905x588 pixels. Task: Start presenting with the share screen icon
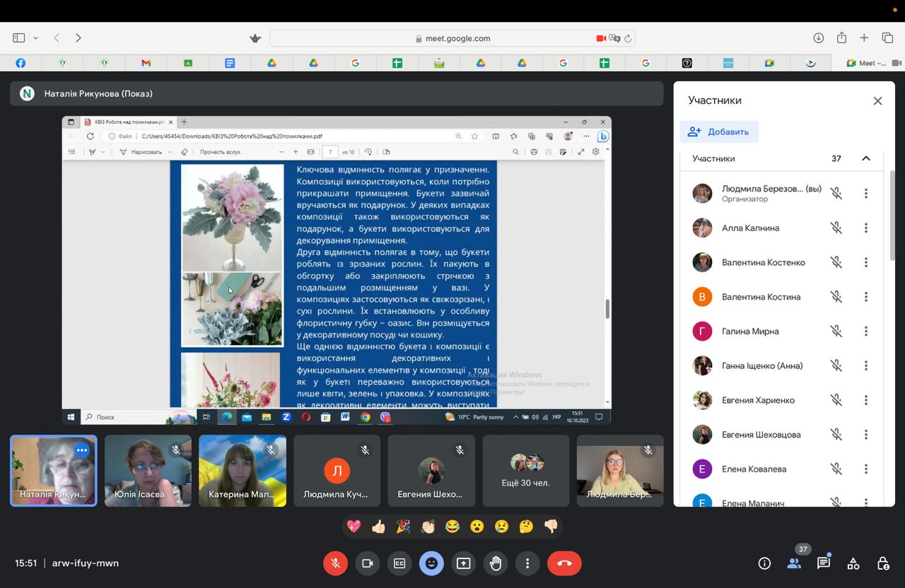[463, 563]
